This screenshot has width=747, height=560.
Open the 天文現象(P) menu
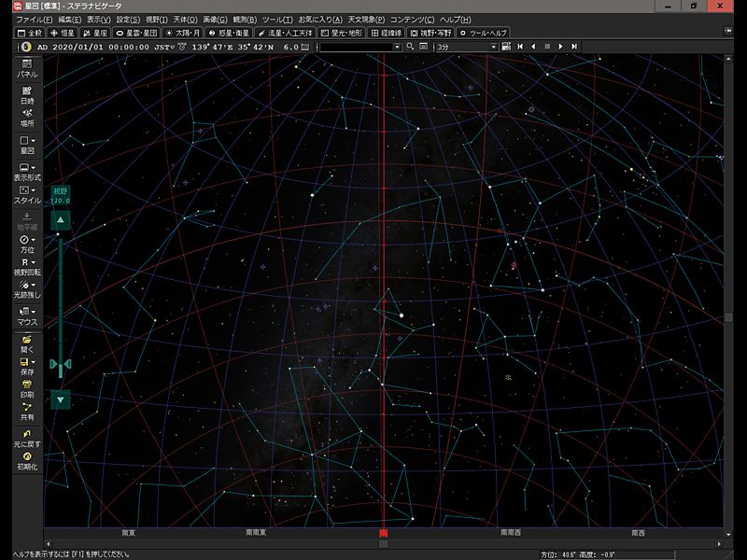pos(366,20)
